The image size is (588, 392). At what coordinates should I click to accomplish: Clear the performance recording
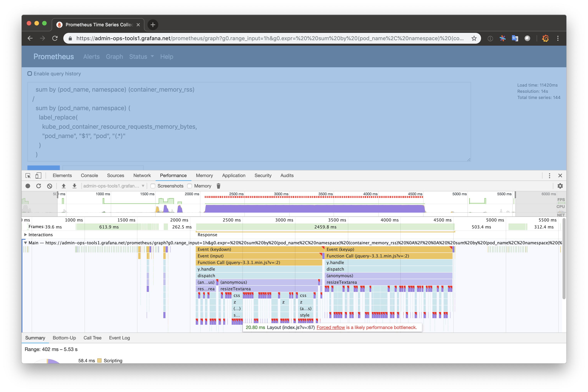click(x=49, y=186)
